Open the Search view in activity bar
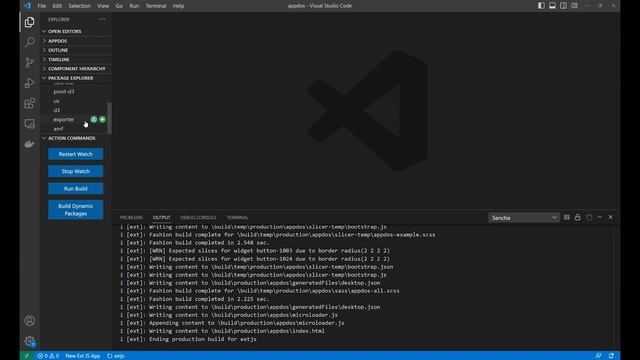The image size is (640, 360). pos(29,42)
